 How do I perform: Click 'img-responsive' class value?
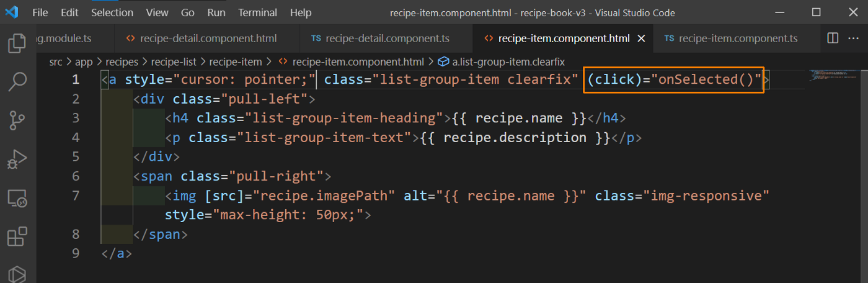tap(706, 195)
